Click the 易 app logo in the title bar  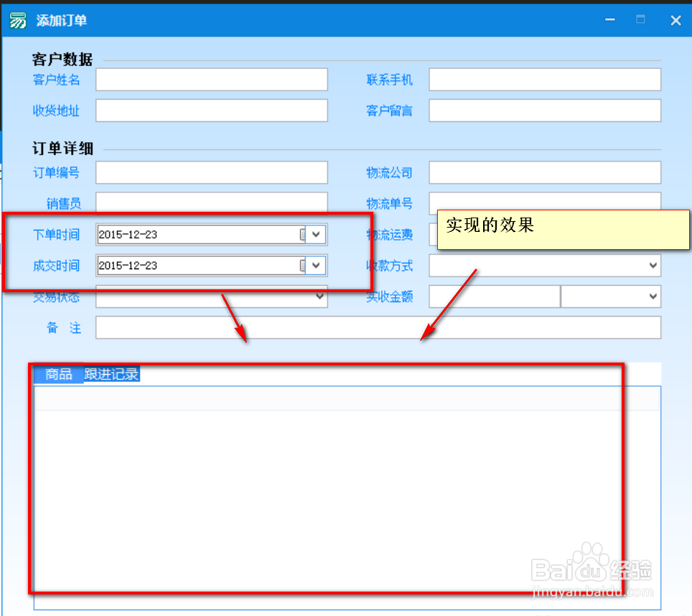pos(17,19)
